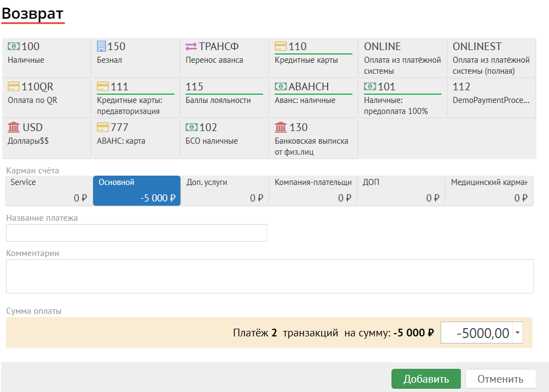
Task: Select the Медицинский карман pocket
Action: pyautogui.click(x=489, y=190)
